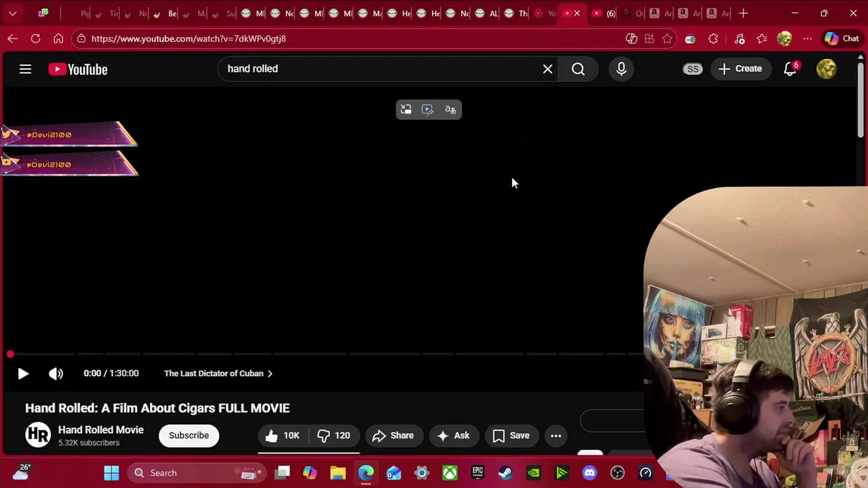This screenshot has width=868, height=488.
Task: Run search with the magnifier button
Action: pyautogui.click(x=578, y=69)
